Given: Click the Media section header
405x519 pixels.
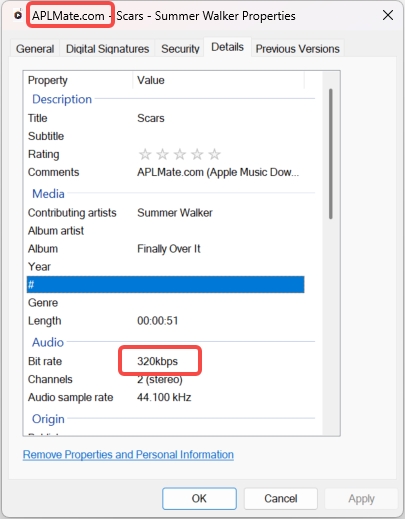Looking at the screenshot, I should [x=48, y=194].
